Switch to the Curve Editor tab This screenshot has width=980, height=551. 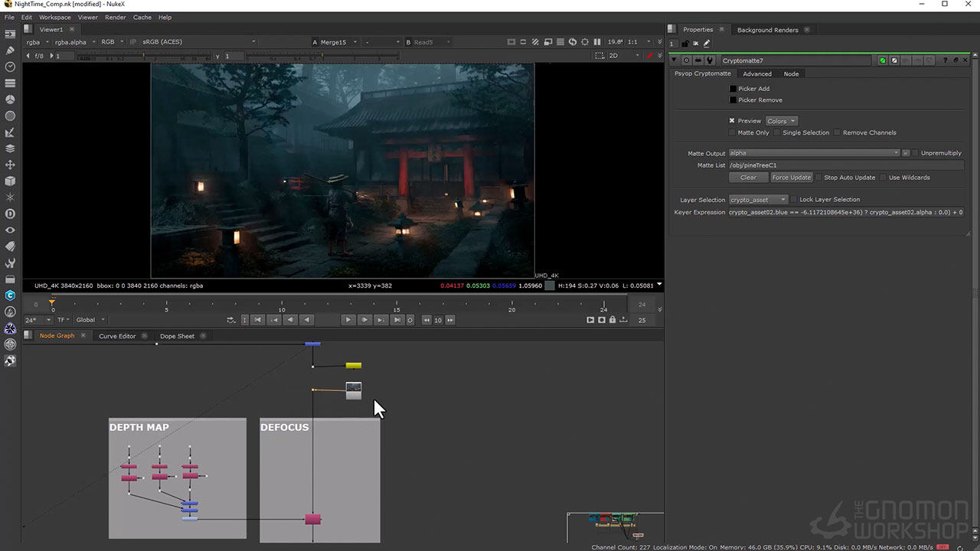[x=117, y=336]
